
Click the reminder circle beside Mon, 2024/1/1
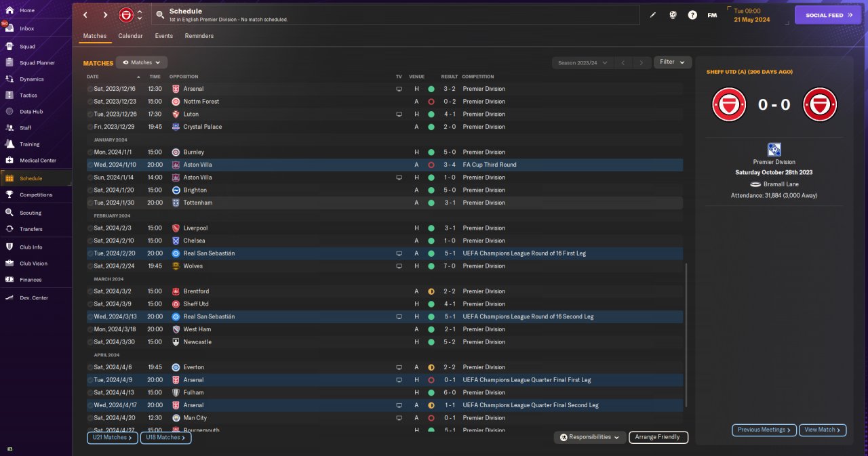(90, 152)
